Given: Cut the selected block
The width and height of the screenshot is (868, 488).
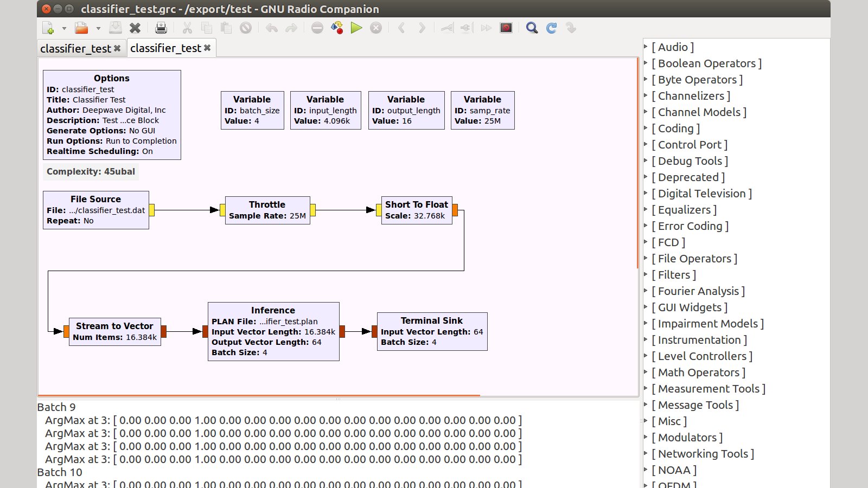Looking at the screenshot, I should pyautogui.click(x=187, y=28).
